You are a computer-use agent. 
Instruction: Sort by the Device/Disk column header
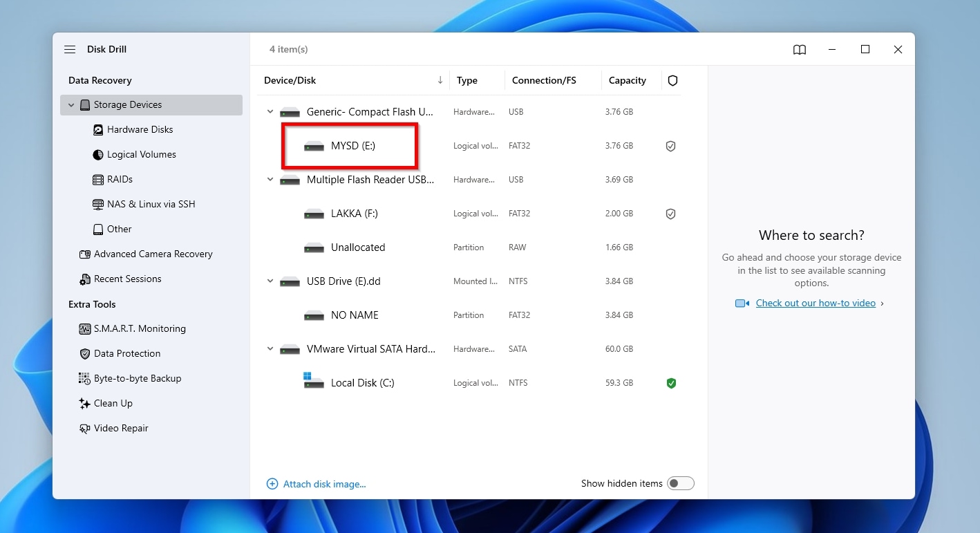(290, 81)
